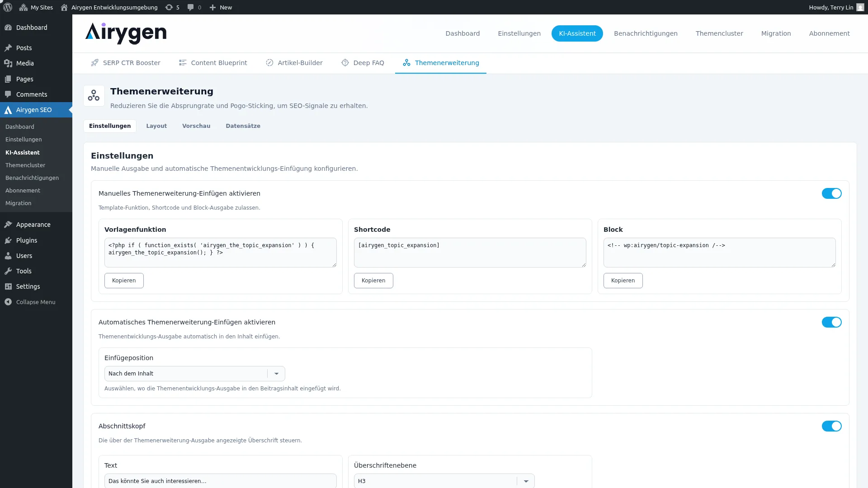This screenshot has width=868, height=488.
Task: Click the Tools wrench icon
Action: click(8, 271)
